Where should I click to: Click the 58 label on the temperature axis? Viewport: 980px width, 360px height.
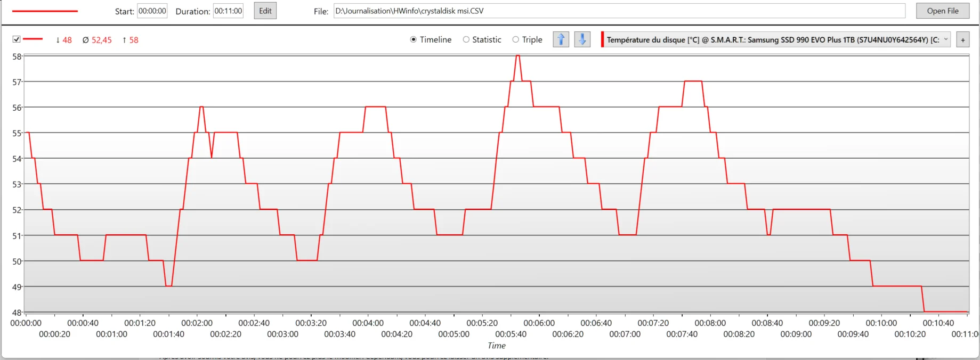pos(17,56)
